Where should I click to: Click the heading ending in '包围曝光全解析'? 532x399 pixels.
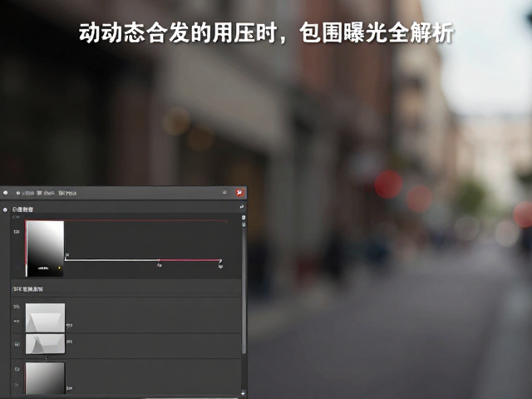[x=266, y=33]
